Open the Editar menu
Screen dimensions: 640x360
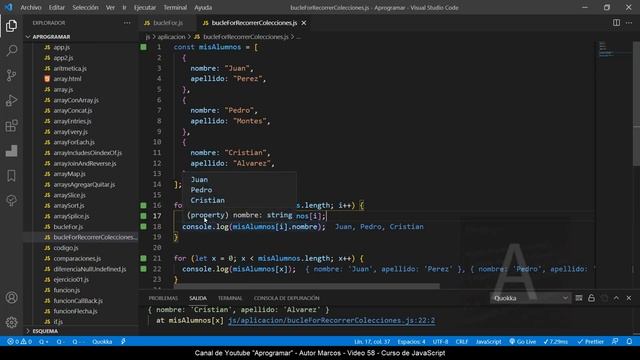(x=56, y=7)
